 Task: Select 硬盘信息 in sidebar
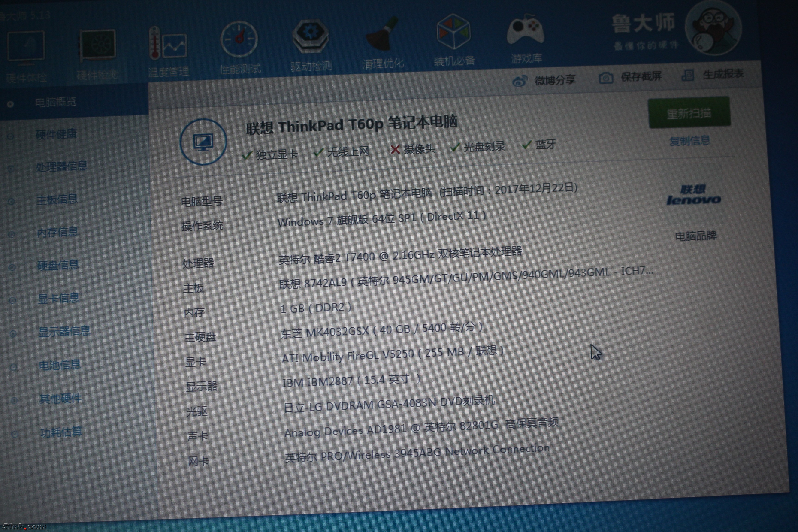click(58, 265)
